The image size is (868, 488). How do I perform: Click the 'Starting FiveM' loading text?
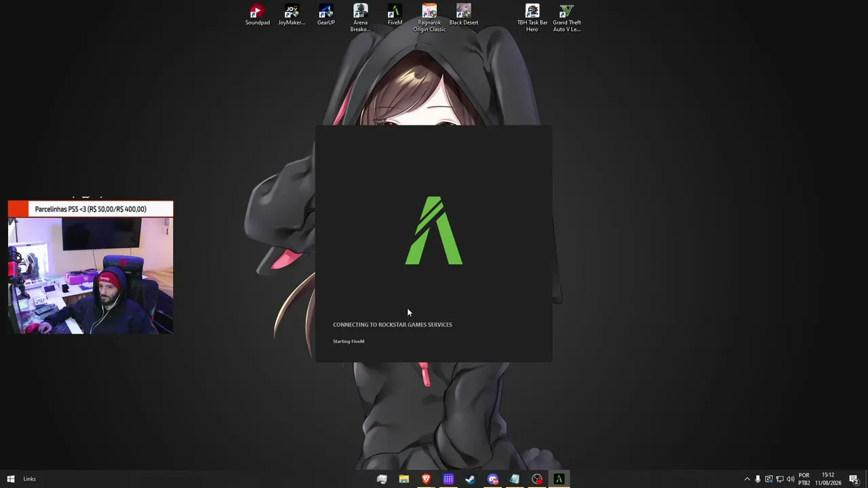(x=349, y=342)
